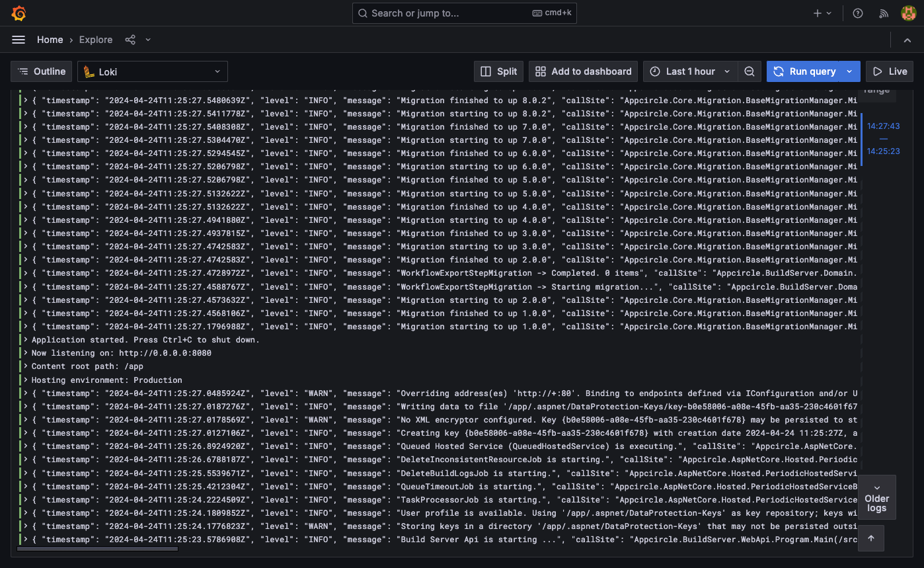
Task: Open the Last 1 hour time picker
Action: [690, 71]
